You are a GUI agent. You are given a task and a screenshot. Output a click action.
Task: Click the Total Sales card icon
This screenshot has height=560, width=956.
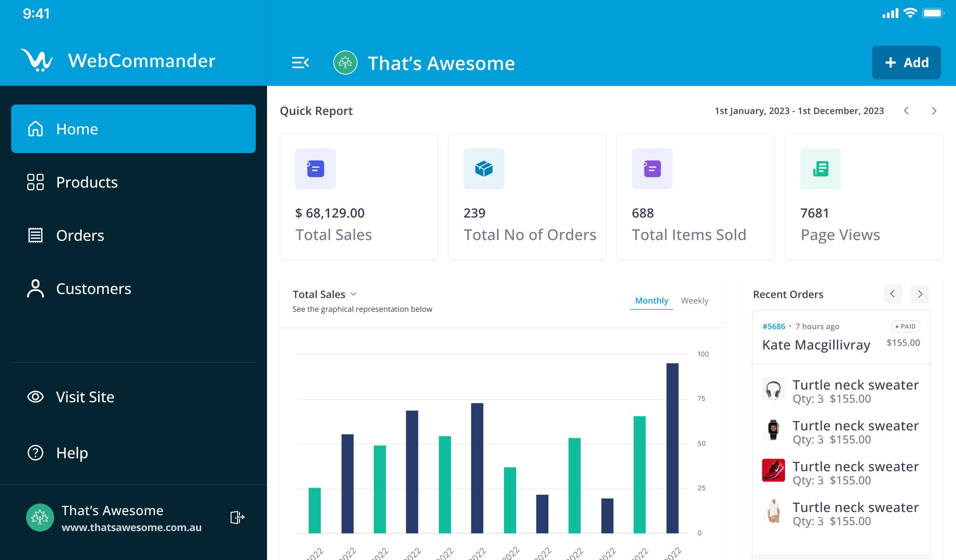[x=315, y=168]
